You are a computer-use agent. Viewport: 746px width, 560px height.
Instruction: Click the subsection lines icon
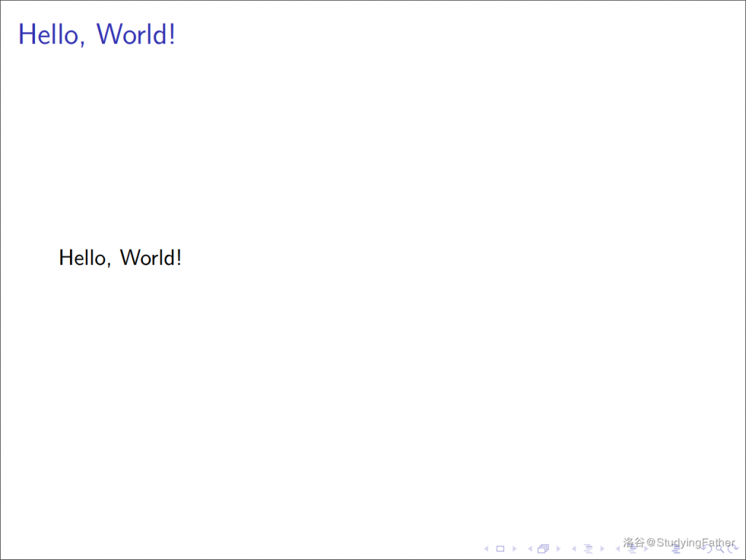(x=588, y=548)
